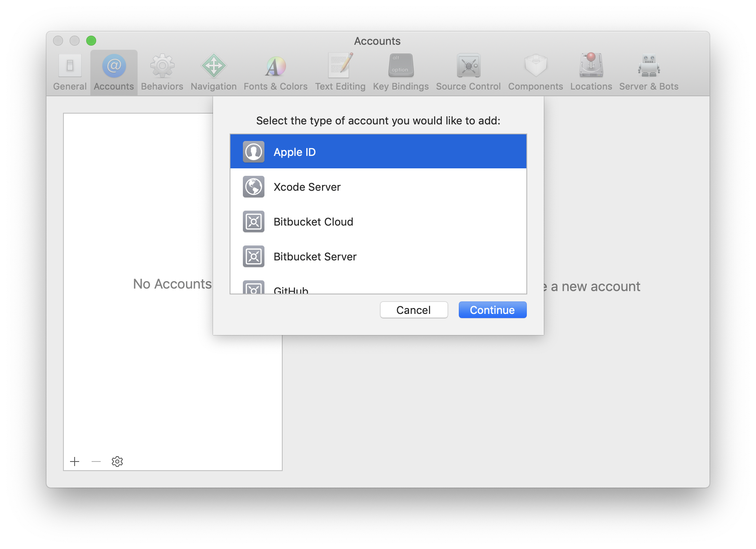Screen dimensions: 756x549
Task: Open the gear actions menu
Action: (117, 462)
